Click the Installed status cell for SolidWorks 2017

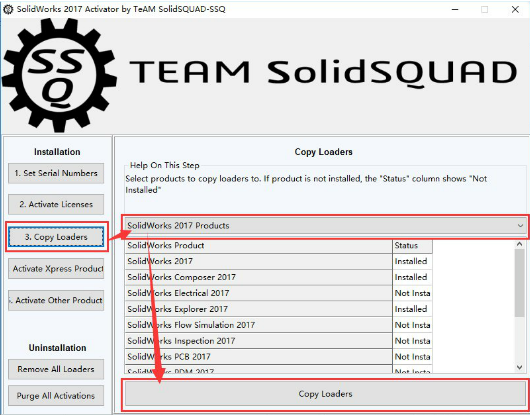[x=412, y=261]
